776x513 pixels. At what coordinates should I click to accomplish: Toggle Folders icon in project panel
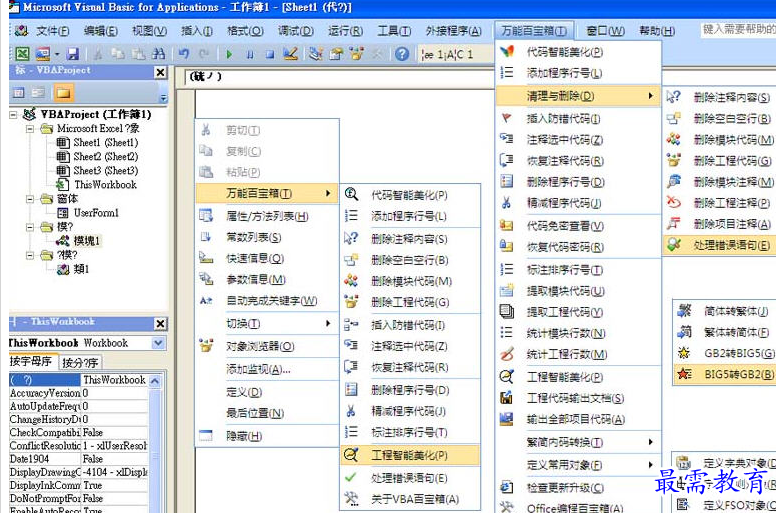(63, 93)
